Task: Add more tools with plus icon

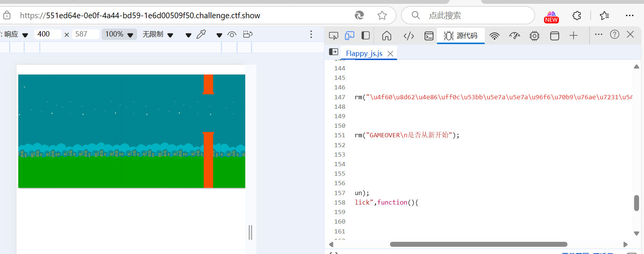Action: 574,36
